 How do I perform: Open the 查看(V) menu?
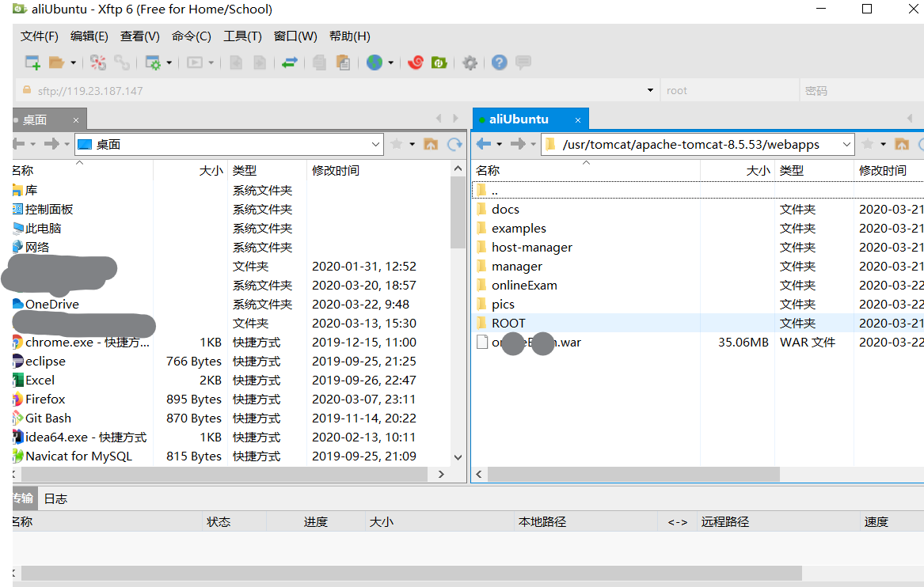tap(139, 36)
